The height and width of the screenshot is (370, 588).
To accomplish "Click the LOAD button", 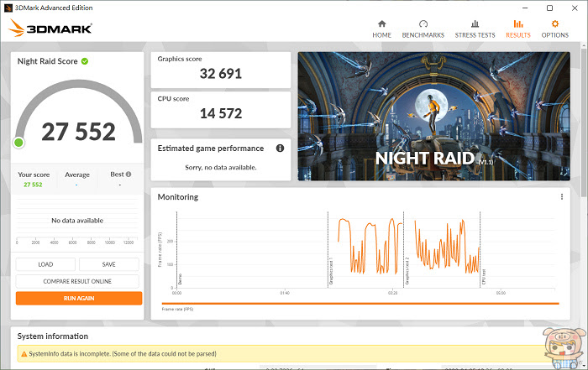I will coord(45,264).
